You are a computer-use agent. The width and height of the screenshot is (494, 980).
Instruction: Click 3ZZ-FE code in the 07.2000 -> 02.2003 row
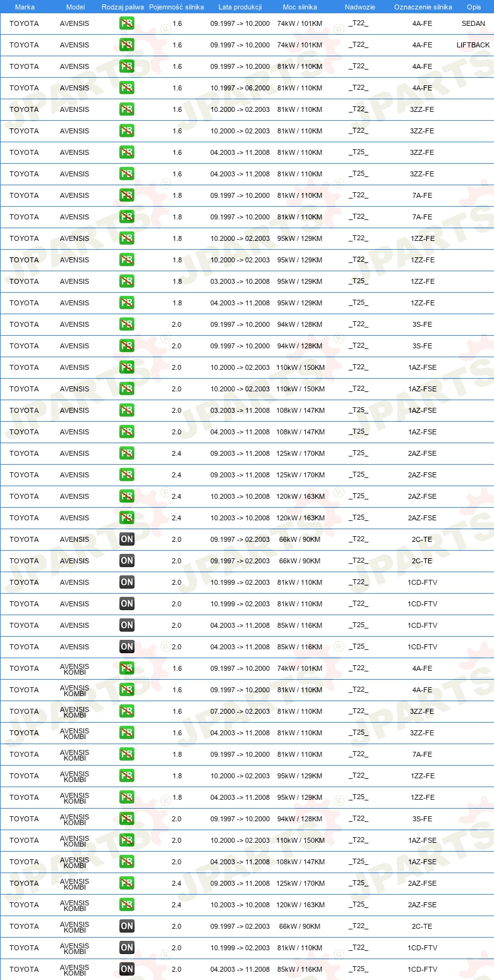422,711
